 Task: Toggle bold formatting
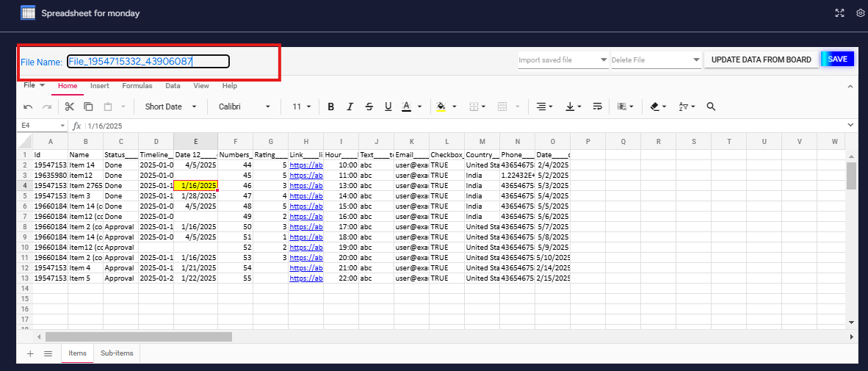click(x=330, y=107)
